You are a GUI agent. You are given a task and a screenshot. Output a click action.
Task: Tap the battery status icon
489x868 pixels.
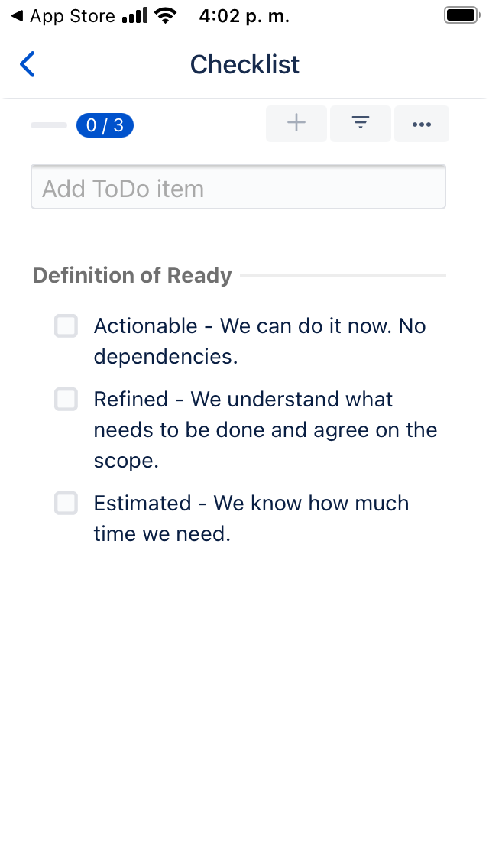[x=461, y=16]
